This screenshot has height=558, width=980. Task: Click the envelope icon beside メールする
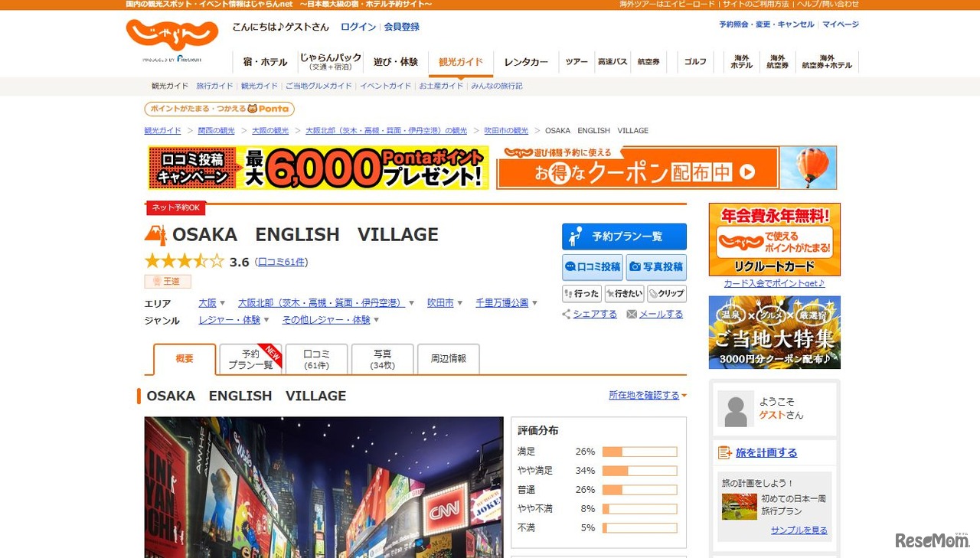click(632, 314)
